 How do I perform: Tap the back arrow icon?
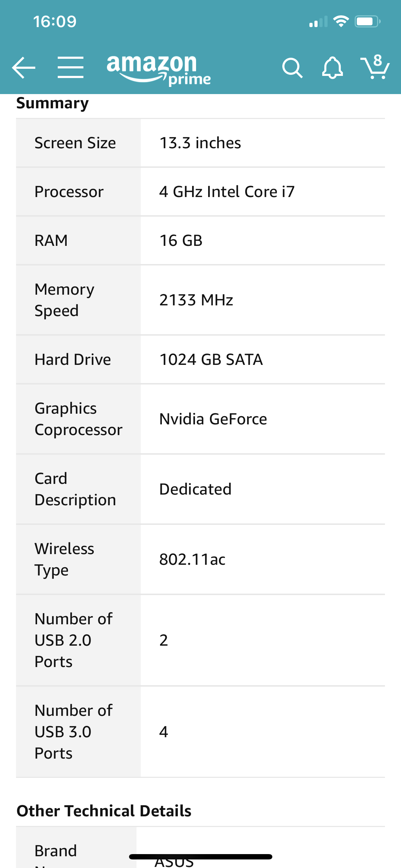tap(24, 67)
